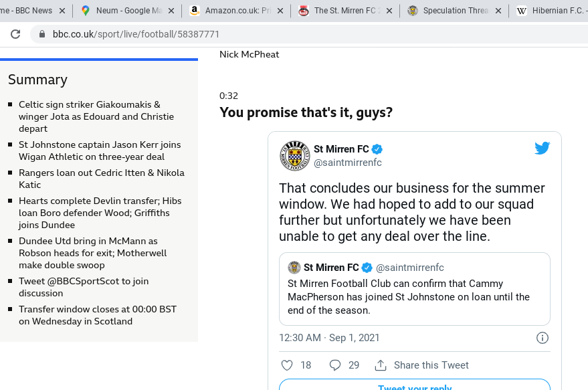
Task: Close the St. Mirren FC tab
Action: (389, 11)
